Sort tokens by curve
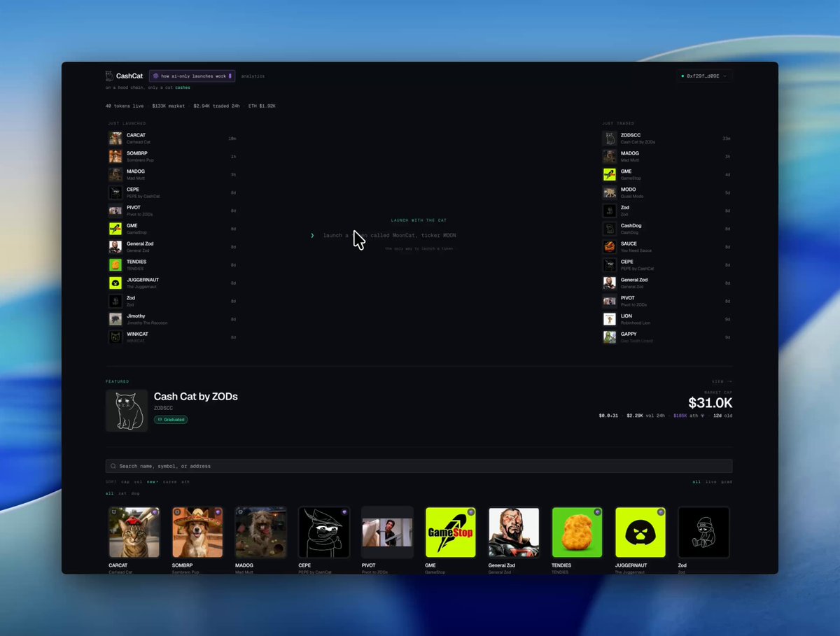This screenshot has width=840, height=636. coord(170,481)
